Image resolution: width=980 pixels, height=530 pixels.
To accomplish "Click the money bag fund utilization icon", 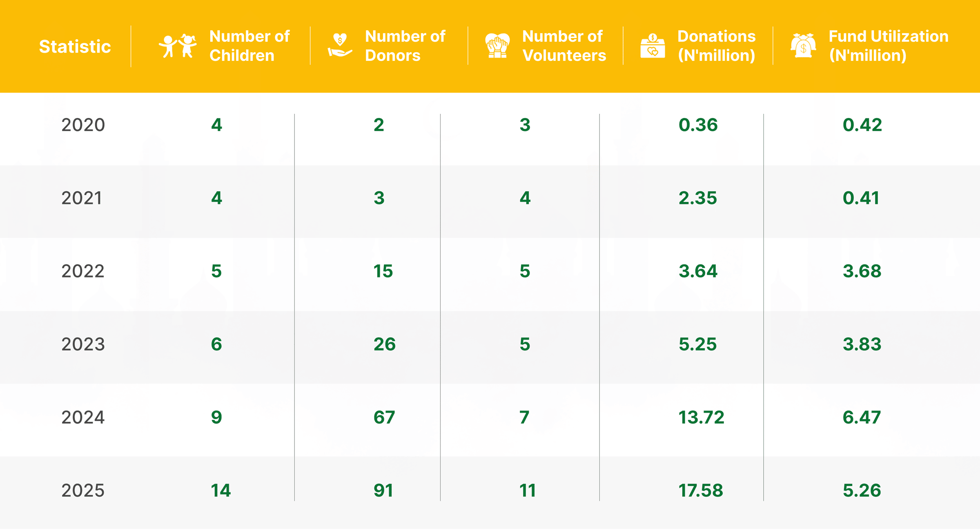I will tap(803, 46).
